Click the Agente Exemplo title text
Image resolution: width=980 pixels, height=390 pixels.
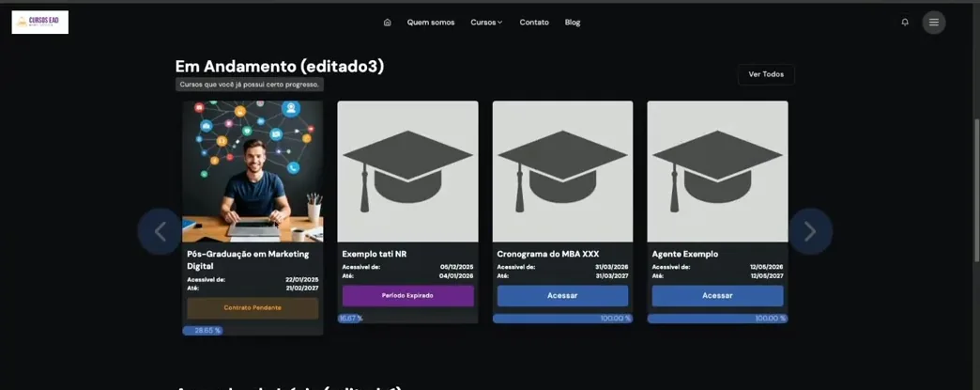click(685, 254)
